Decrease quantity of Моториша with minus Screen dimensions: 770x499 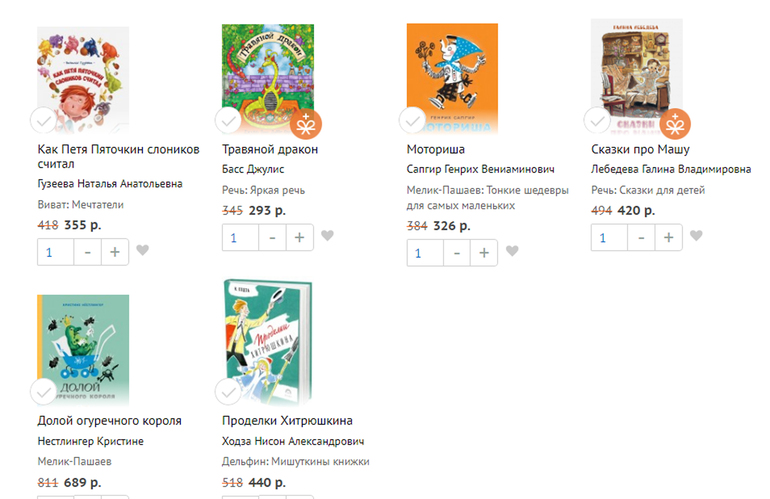tap(457, 253)
